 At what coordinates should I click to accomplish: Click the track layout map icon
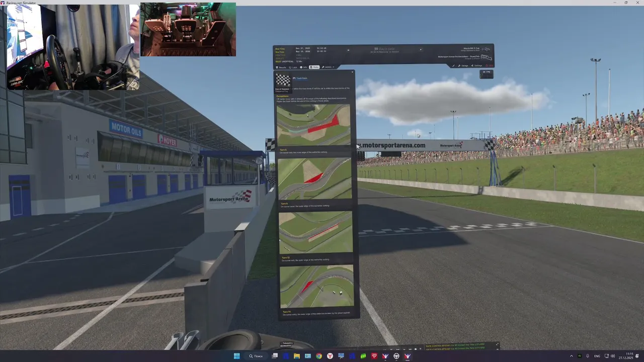[486, 58]
